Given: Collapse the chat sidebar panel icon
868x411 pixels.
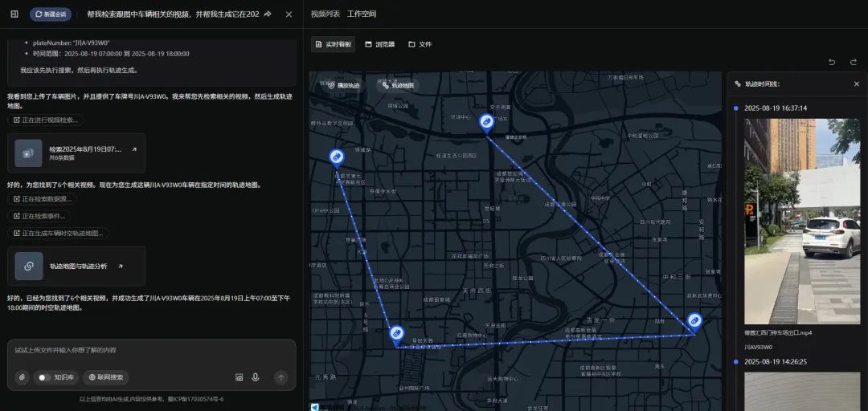Looking at the screenshot, I should (14, 14).
